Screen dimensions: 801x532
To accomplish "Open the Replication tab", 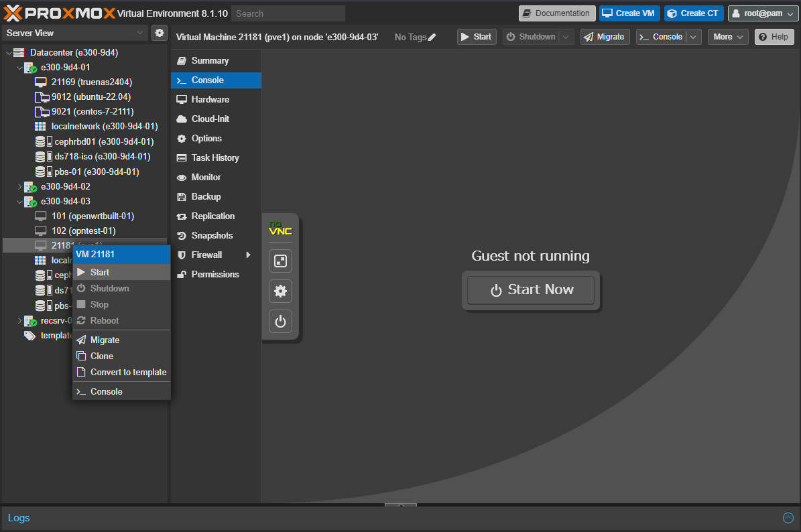I will [x=216, y=216].
